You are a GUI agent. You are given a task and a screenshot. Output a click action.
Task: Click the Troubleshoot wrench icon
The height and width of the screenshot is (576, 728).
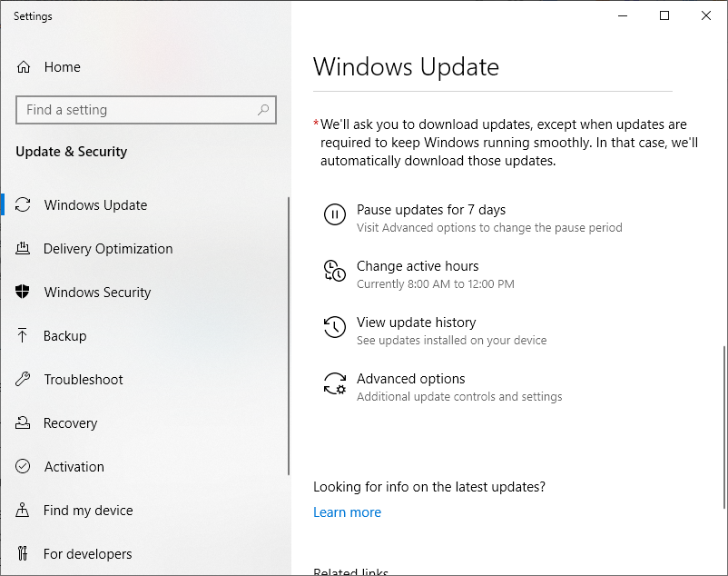pyautogui.click(x=23, y=379)
